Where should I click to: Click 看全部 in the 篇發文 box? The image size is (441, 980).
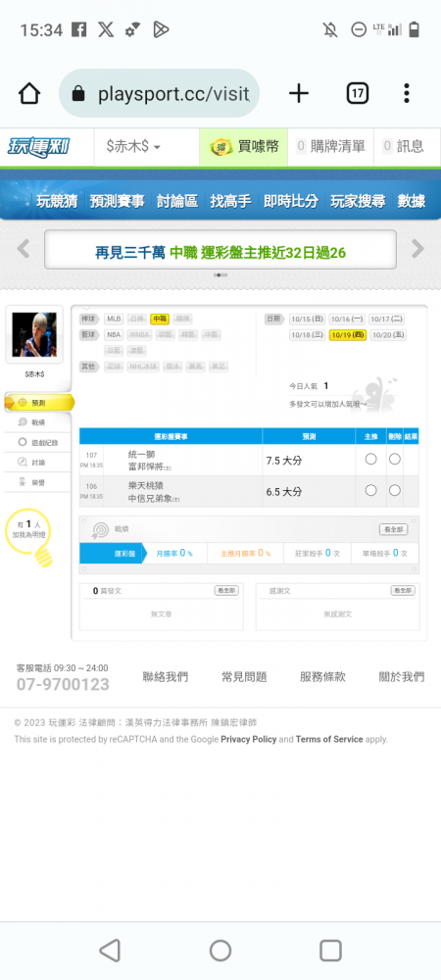pyautogui.click(x=226, y=591)
